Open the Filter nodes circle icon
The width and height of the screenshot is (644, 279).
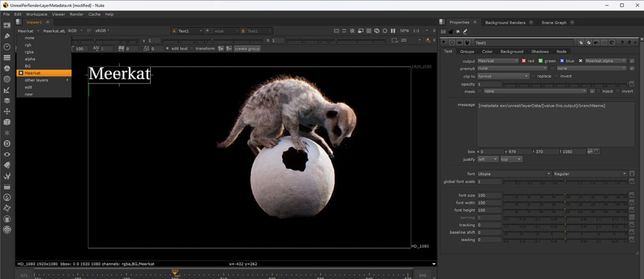[7, 79]
